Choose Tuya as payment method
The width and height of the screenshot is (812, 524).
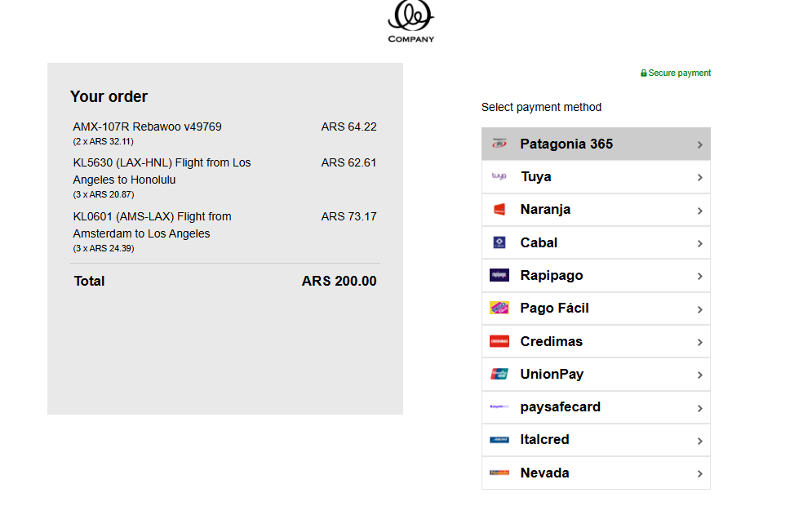(596, 177)
